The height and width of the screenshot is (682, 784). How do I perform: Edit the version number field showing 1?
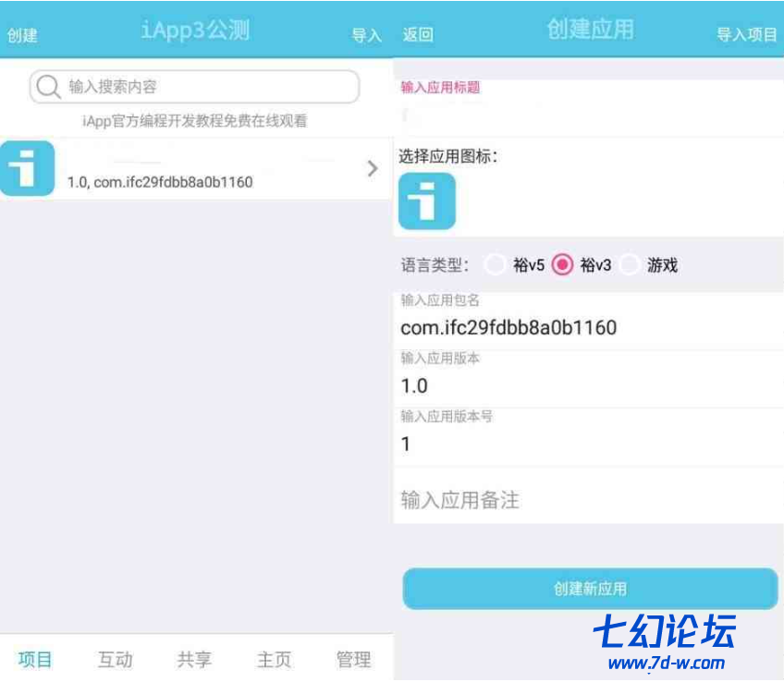point(589,438)
